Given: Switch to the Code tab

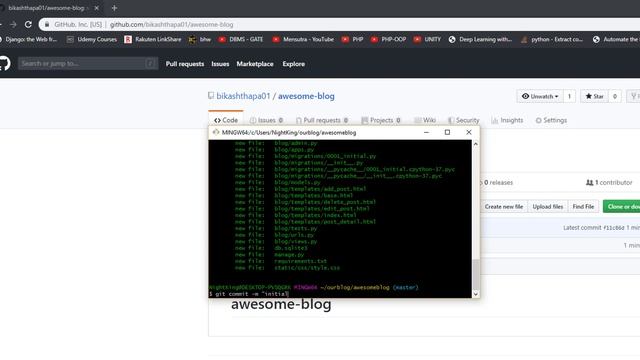Looking at the screenshot, I should 226,120.
